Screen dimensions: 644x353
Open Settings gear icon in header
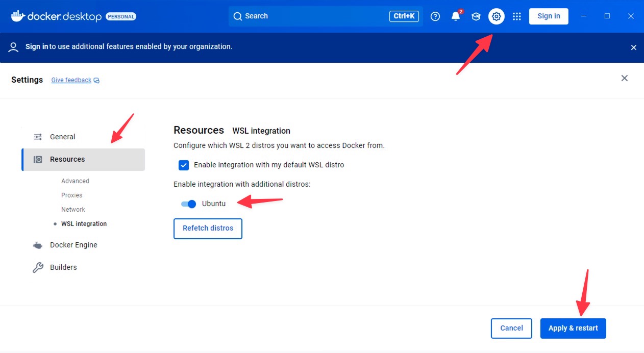coord(497,16)
